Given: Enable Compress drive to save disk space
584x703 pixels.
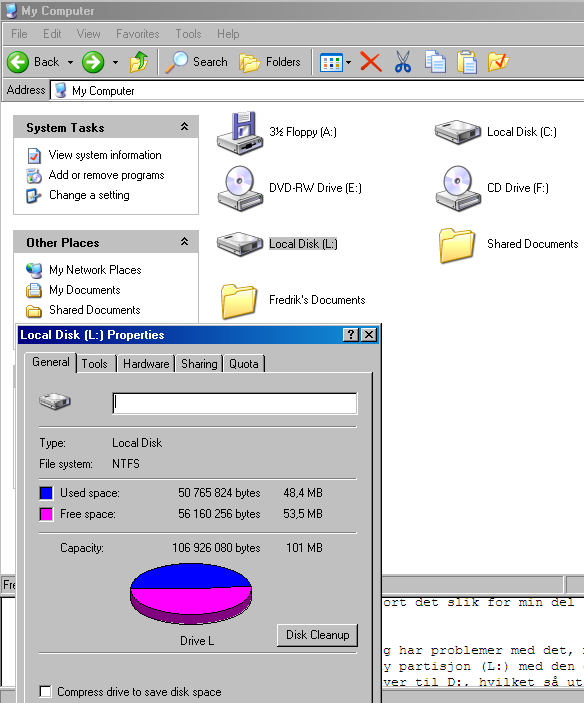Looking at the screenshot, I should pos(45,691).
